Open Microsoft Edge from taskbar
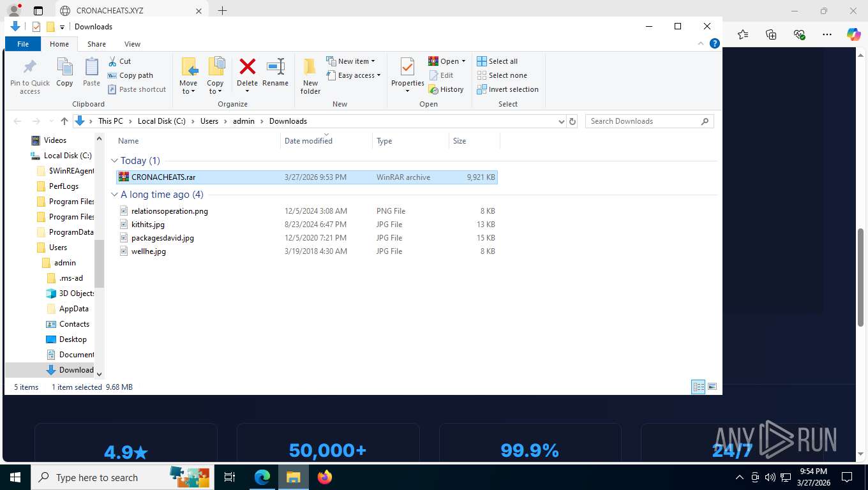The height and width of the screenshot is (490, 868). pyautogui.click(x=262, y=477)
